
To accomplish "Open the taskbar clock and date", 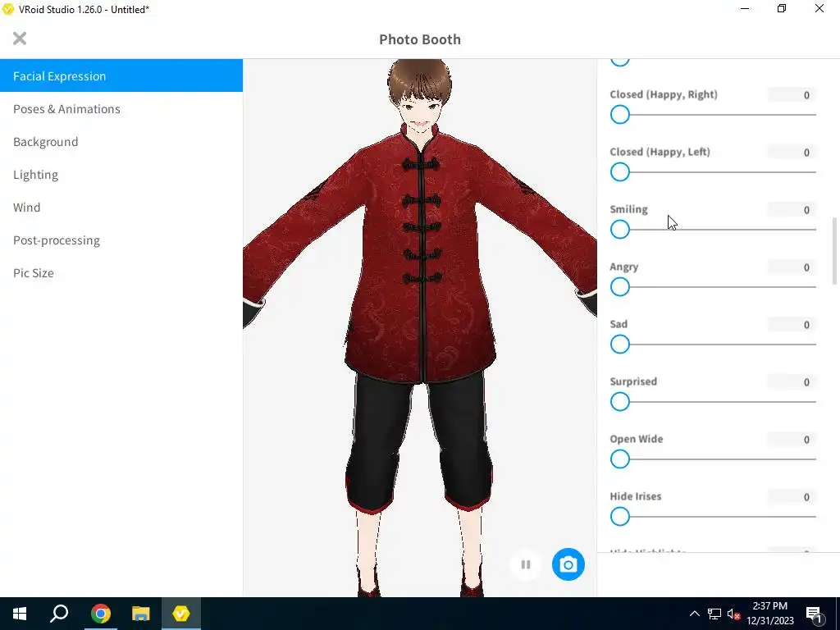I will [x=769, y=614].
